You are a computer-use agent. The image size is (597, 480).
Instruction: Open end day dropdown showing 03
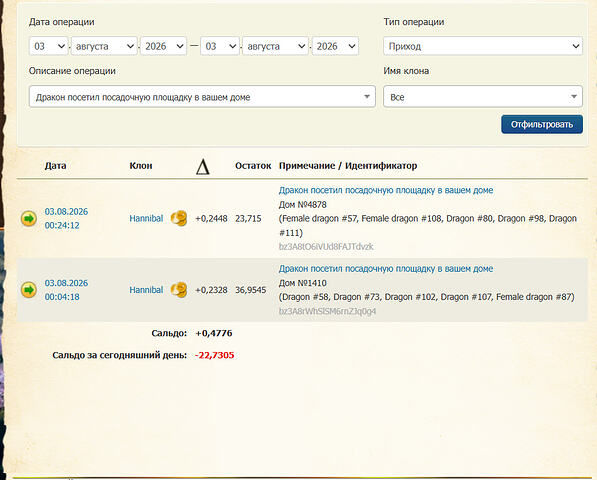click(x=220, y=46)
